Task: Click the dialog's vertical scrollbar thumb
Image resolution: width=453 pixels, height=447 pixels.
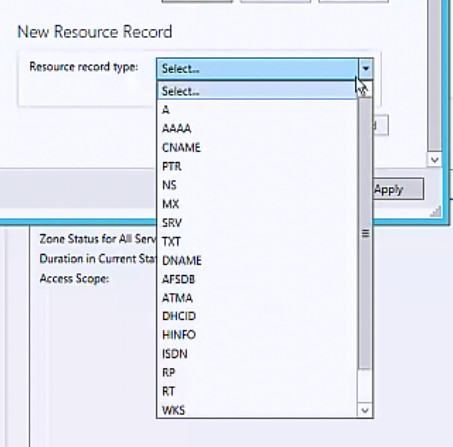Action: pyautogui.click(x=435, y=75)
